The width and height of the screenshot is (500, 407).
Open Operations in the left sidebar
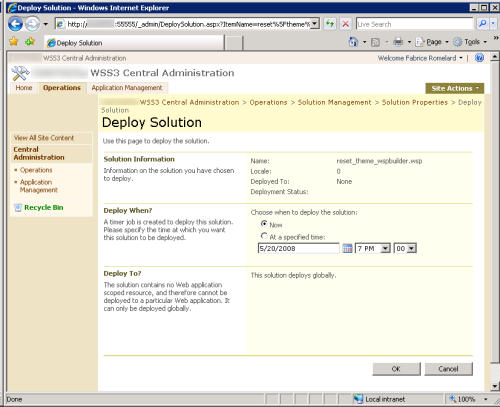(36, 170)
